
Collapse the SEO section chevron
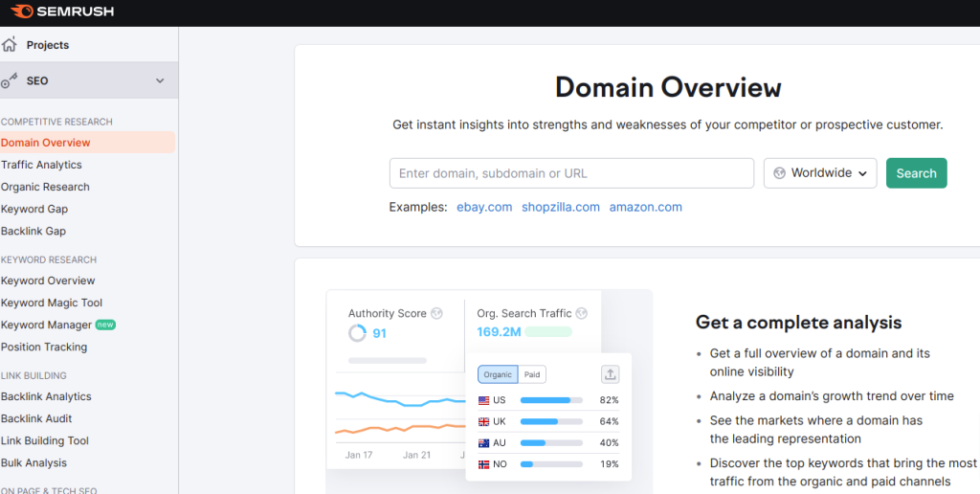(x=160, y=80)
